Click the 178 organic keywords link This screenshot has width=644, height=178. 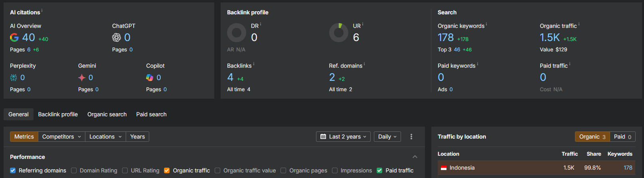[x=446, y=37]
